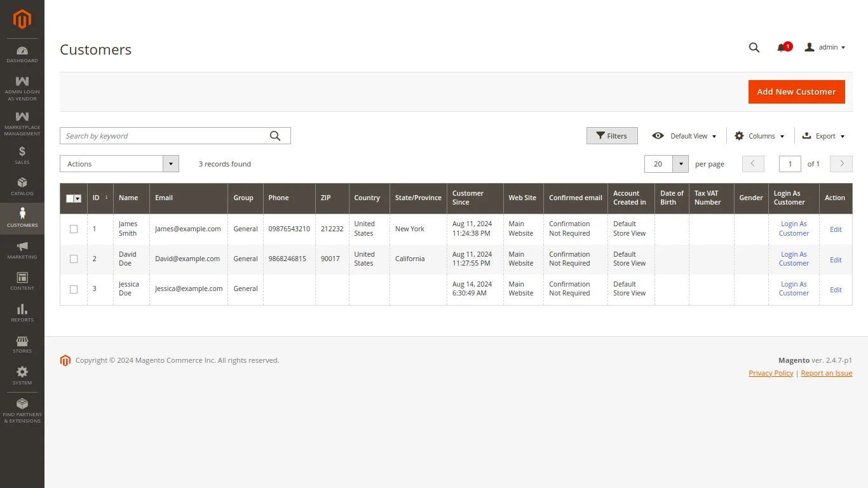Open the admin account menu
The width and height of the screenshot is (868, 488).
tap(825, 47)
